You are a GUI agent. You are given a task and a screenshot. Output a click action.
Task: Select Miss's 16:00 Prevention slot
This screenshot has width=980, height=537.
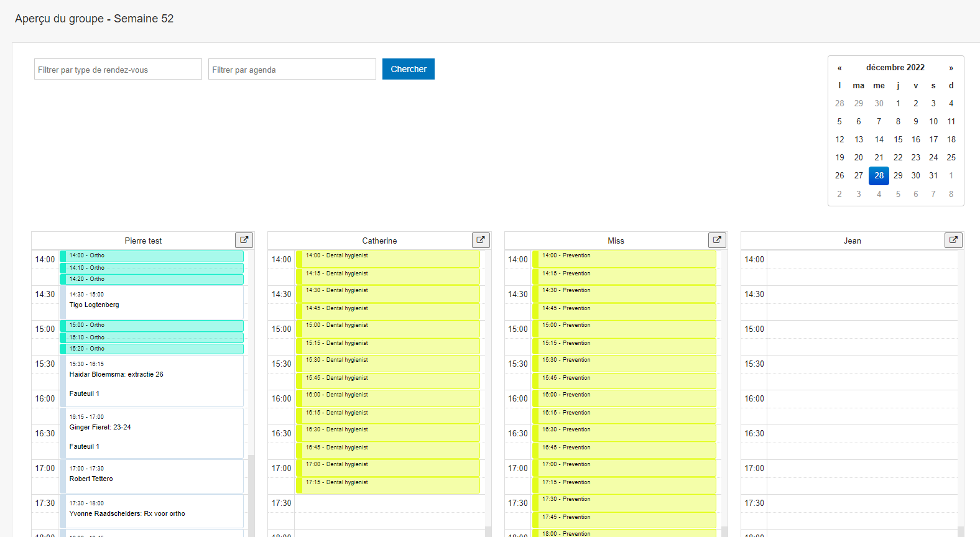pos(624,398)
